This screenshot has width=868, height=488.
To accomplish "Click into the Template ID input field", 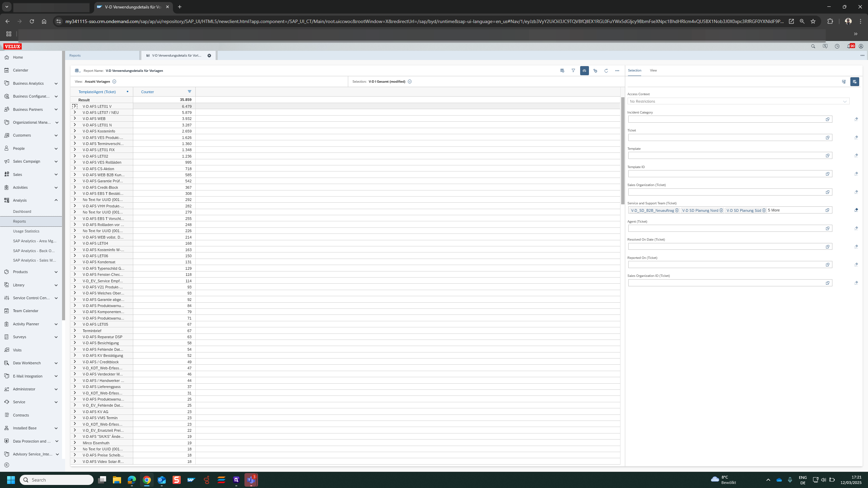I will pyautogui.click(x=726, y=174).
